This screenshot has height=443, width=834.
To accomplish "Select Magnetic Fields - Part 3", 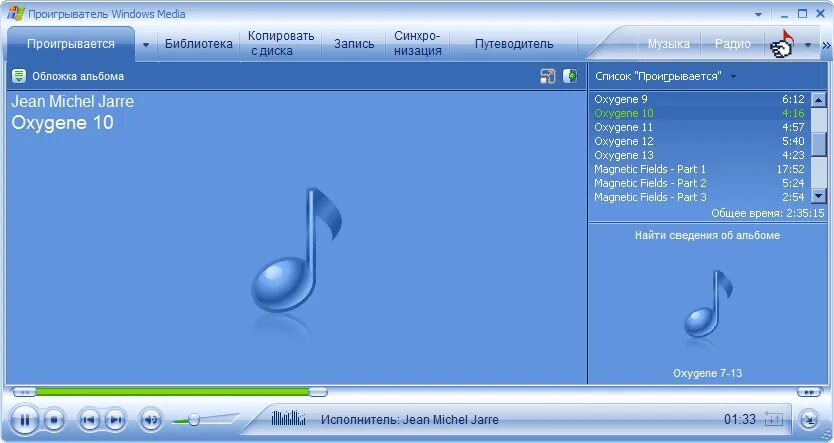I will [x=699, y=197].
